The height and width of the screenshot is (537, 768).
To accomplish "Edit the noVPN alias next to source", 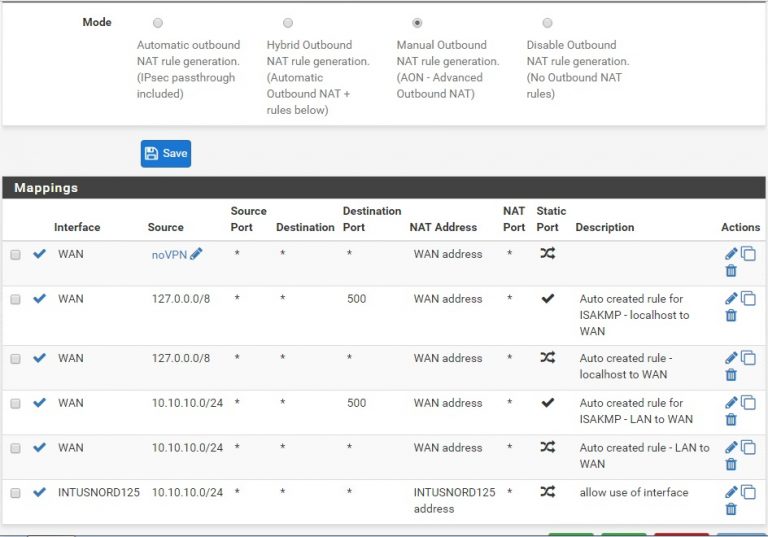I will 196,254.
